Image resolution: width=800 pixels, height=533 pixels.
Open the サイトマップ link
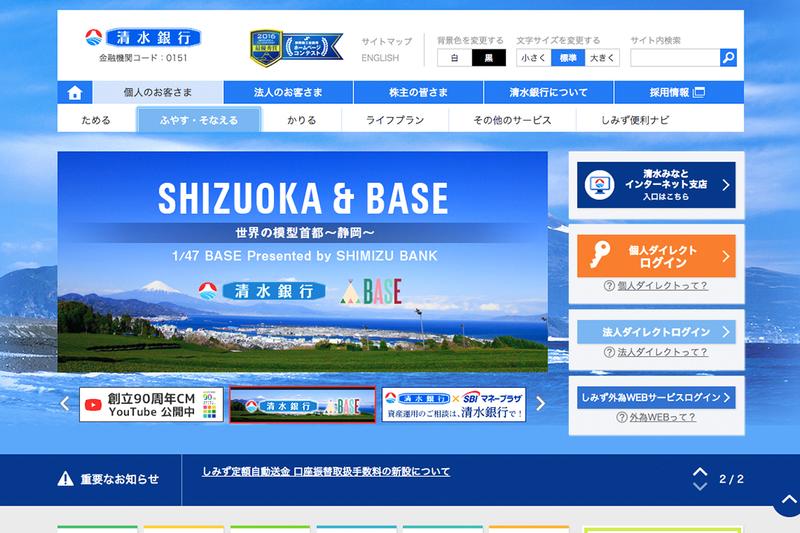tap(386, 41)
